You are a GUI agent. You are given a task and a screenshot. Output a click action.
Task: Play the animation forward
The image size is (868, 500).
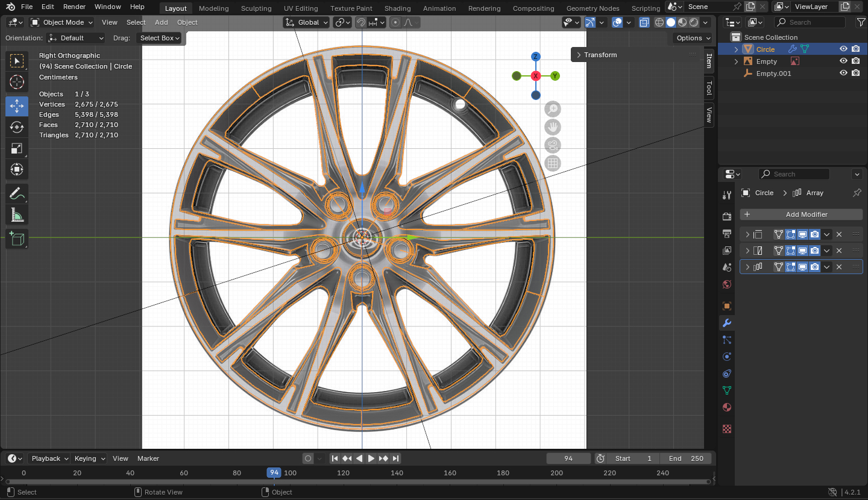(371, 458)
